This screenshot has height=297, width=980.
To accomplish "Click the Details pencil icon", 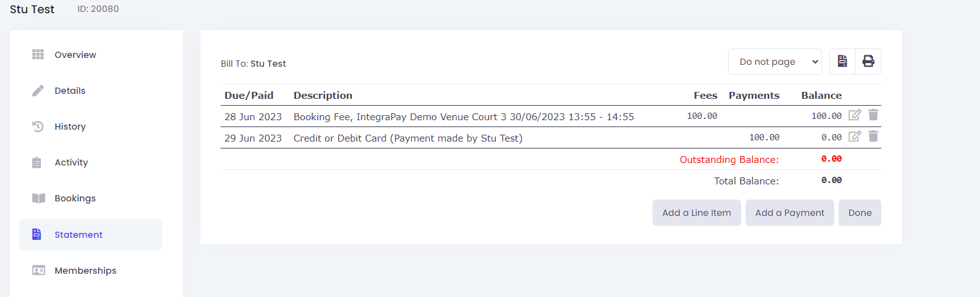I will [38, 91].
